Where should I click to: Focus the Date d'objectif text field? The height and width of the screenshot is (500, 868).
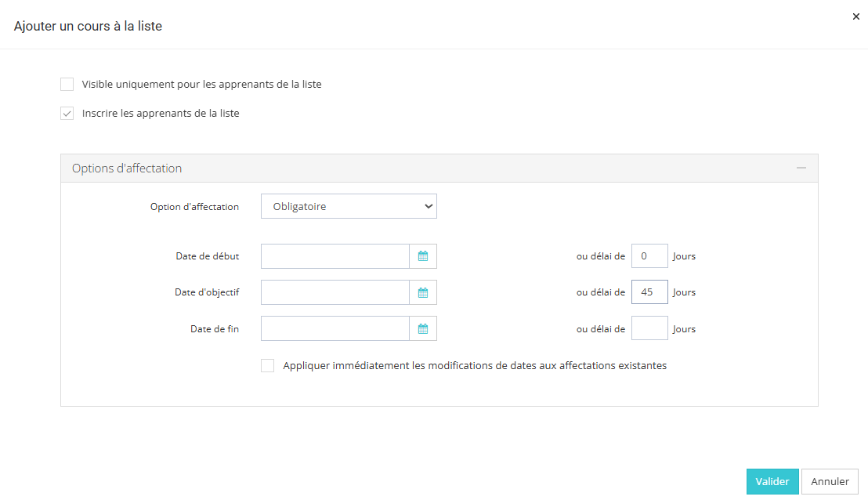tap(335, 292)
